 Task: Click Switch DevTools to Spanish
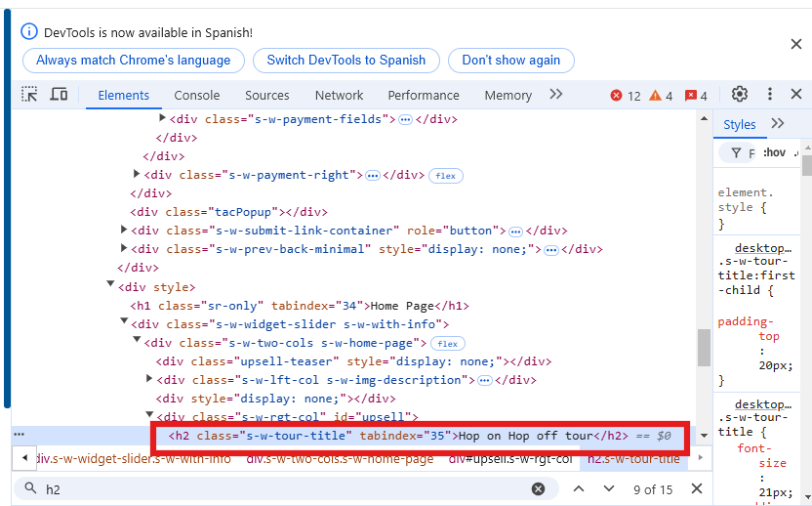[x=345, y=61]
